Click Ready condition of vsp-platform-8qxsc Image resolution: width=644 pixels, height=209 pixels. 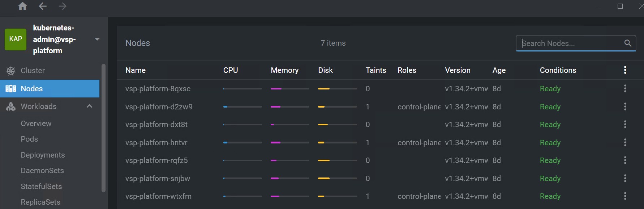(x=550, y=89)
